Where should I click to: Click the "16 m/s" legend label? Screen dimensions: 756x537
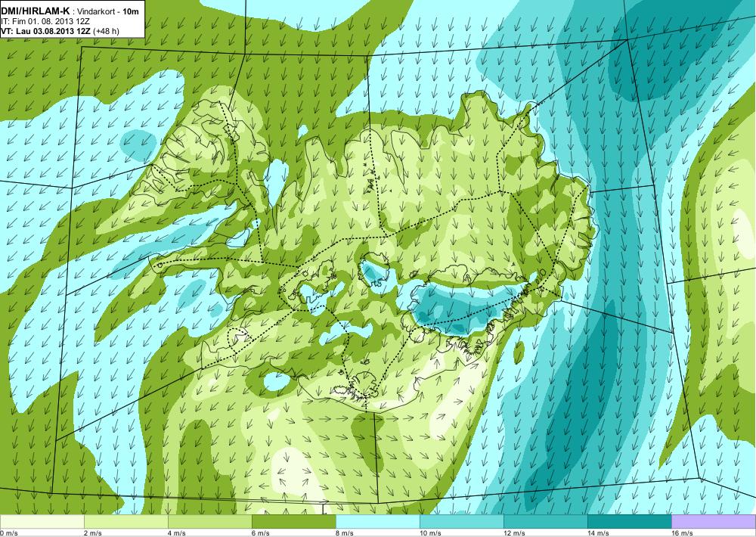(682, 533)
